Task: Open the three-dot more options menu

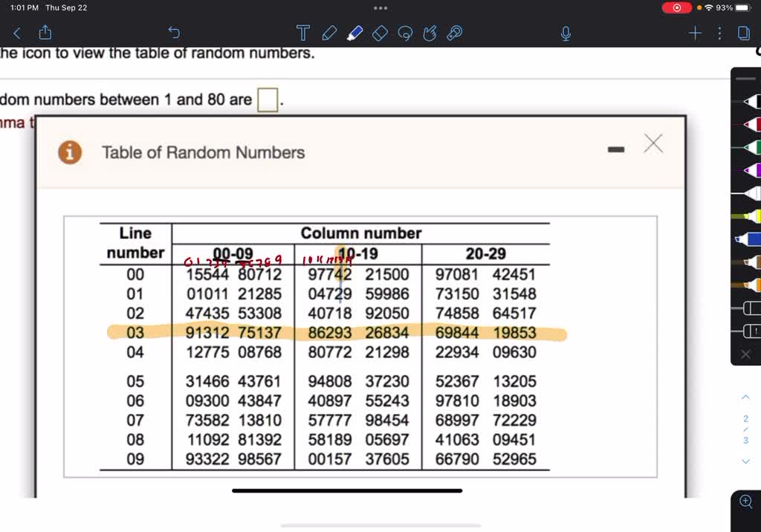Action: (x=719, y=33)
